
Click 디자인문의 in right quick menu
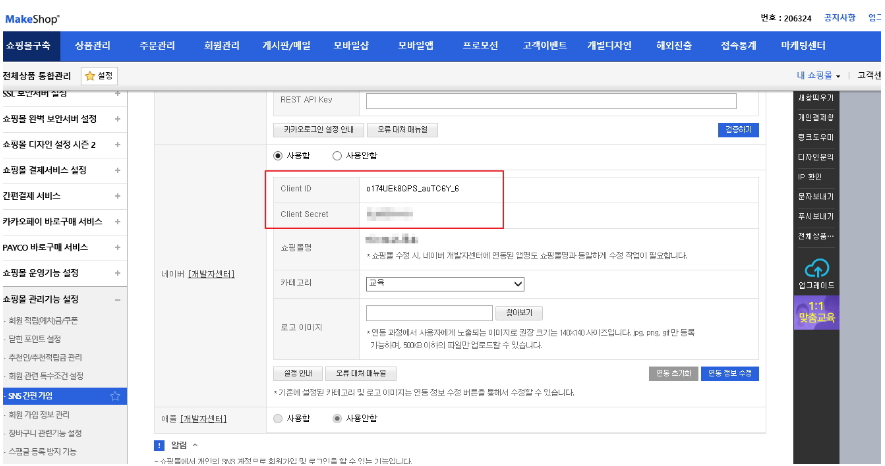pos(816,157)
